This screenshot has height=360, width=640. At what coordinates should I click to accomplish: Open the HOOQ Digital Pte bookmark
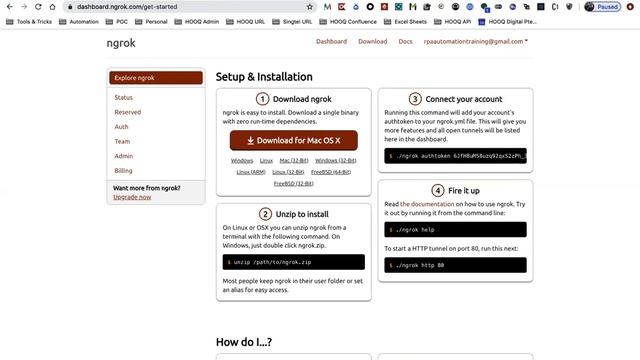(x=507, y=22)
